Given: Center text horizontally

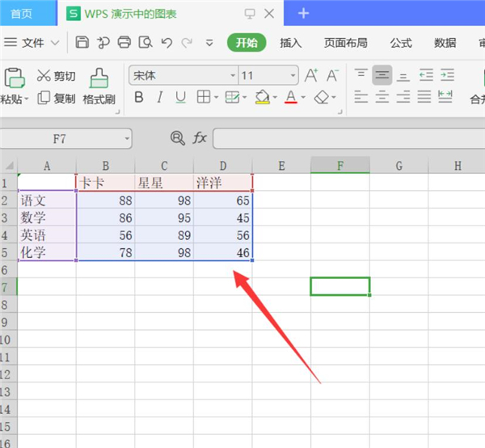Looking at the screenshot, I should (x=382, y=97).
